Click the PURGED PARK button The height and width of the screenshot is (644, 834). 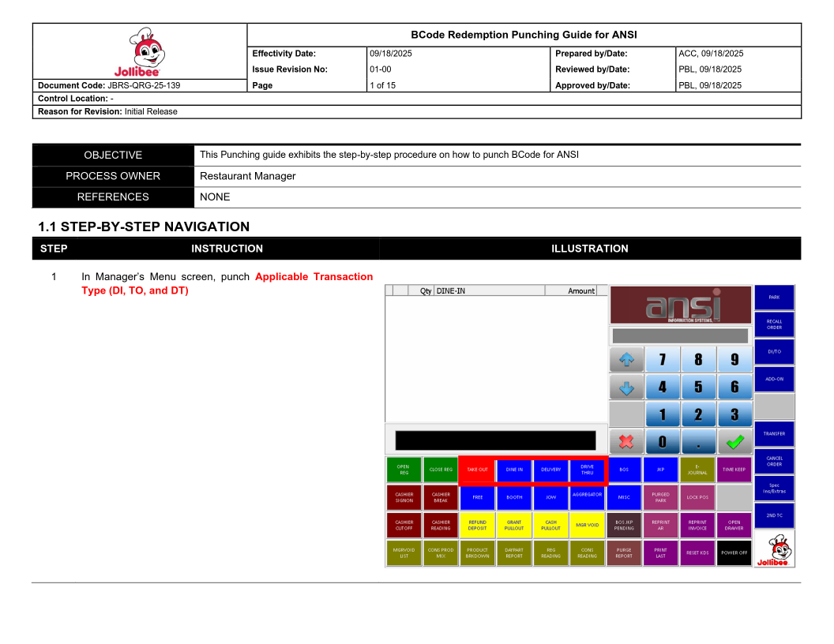click(x=660, y=497)
